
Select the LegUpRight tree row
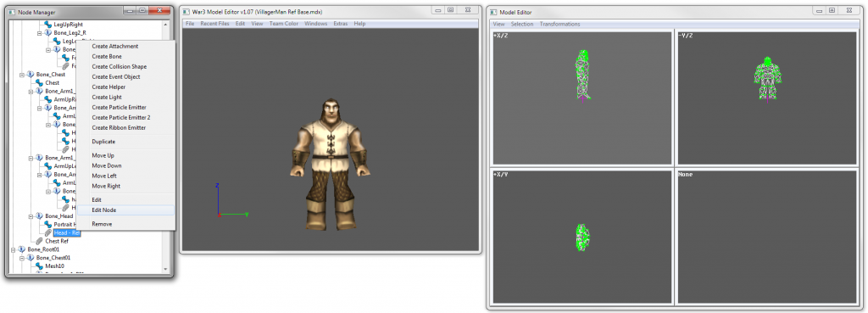(x=68, y=25)
